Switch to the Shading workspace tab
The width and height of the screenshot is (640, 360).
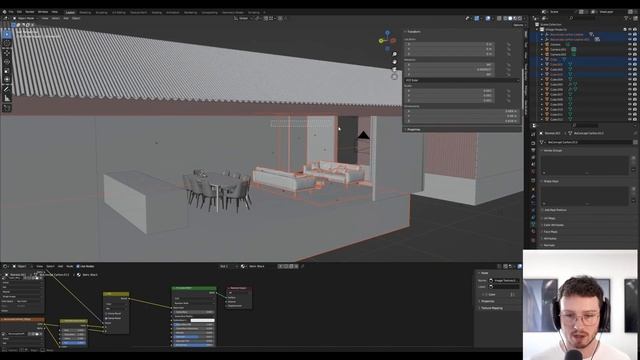pyautogui.click(x=156, y=12)
